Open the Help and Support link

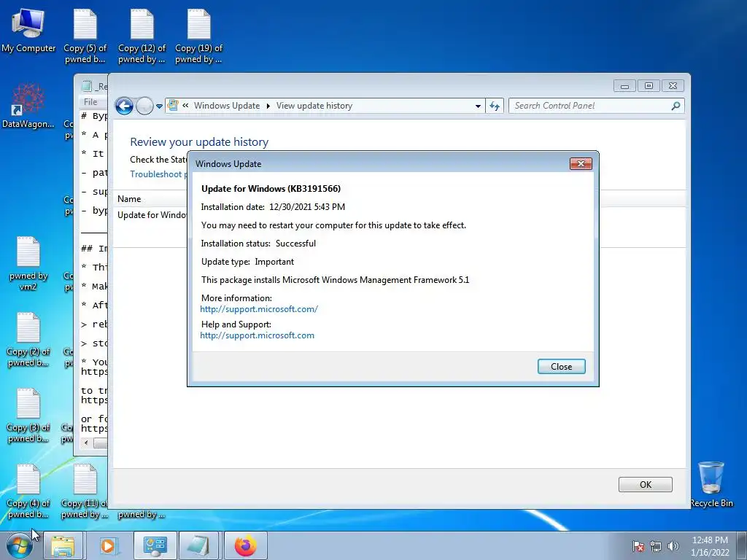point(257,335)
